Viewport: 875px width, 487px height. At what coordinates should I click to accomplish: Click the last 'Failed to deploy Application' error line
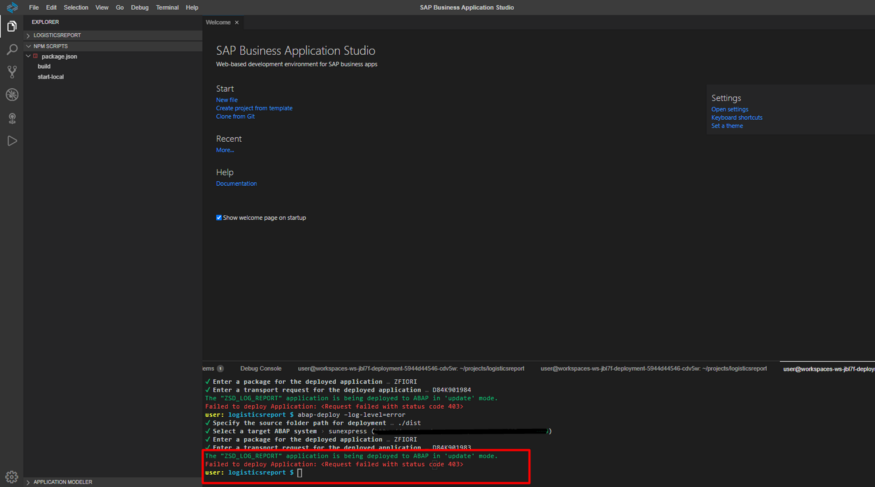tap(334, 464)
